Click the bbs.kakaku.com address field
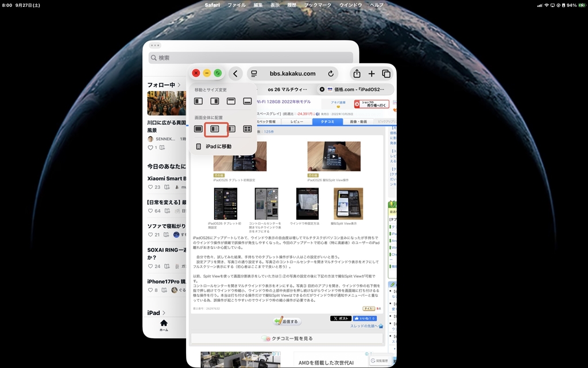The width and height of the screenshot is (588, 368). tap(292, 74)
